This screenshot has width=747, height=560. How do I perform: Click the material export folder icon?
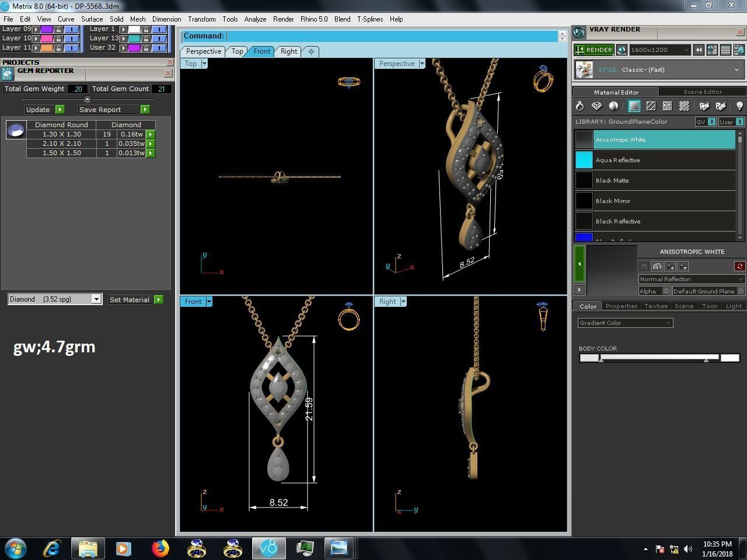[x=670, y=267]
